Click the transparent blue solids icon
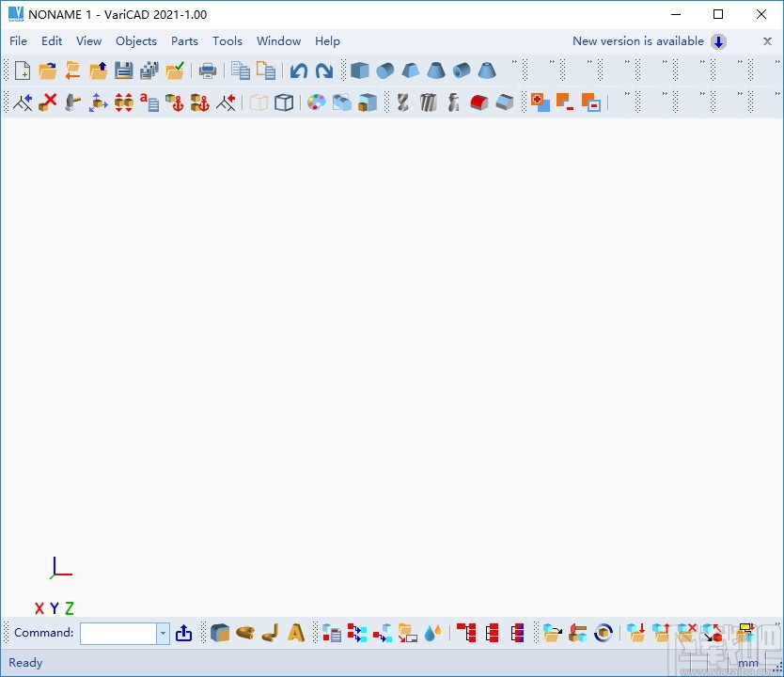This screenshot has width=784, height=677. pyautogui.click(x=342, y=102)
